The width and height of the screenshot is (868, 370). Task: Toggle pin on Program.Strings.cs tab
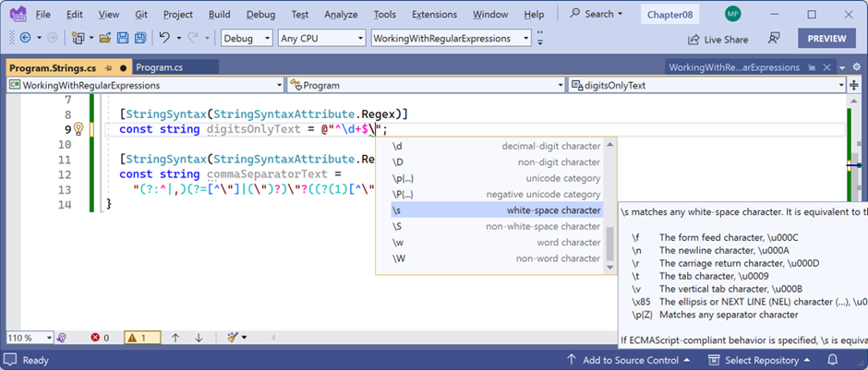(x=110, y=67)
